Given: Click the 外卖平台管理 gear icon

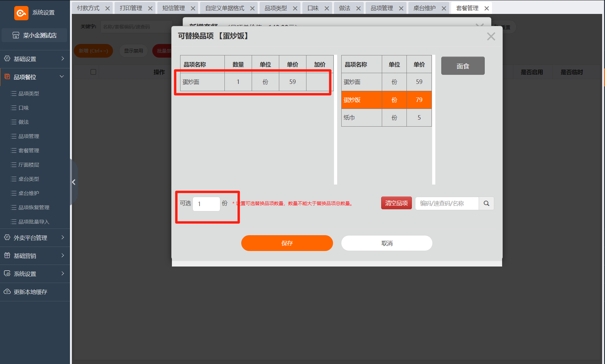Looking at the screenshot, I should [7, 237].
